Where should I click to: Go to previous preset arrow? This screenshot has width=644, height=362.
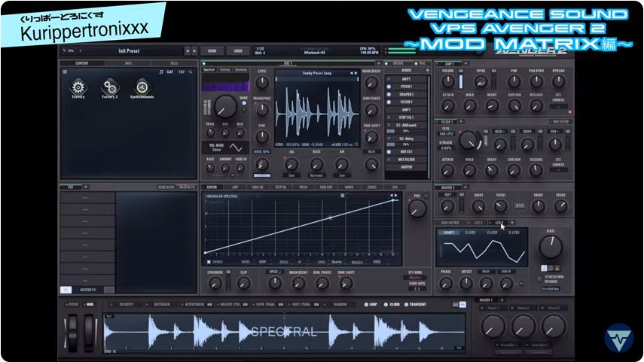coord(188,51)
